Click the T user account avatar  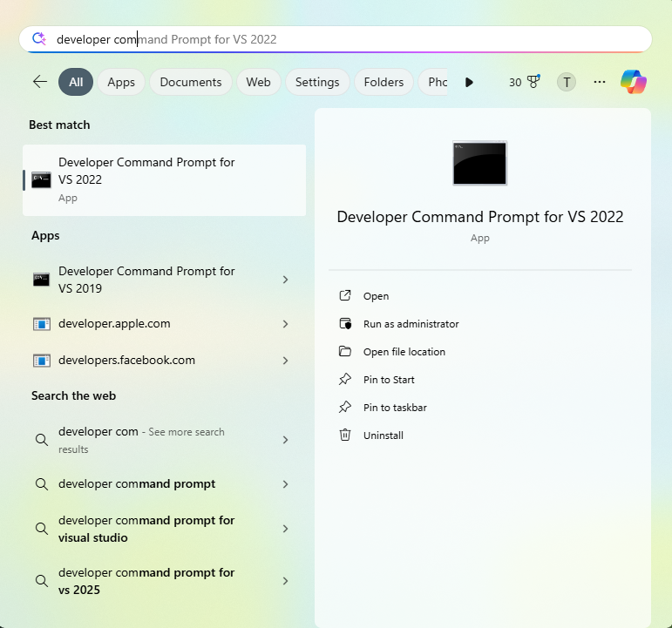click(567, 82)
